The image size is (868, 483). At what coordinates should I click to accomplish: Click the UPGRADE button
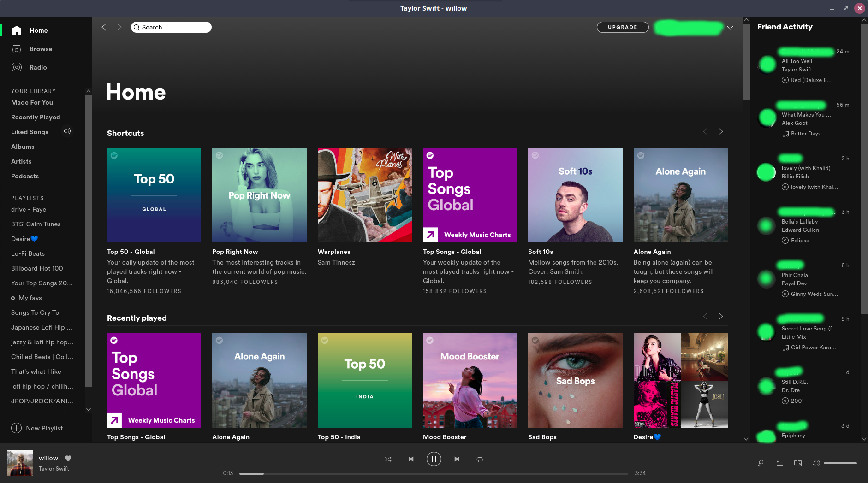click(x=622, y=27)
